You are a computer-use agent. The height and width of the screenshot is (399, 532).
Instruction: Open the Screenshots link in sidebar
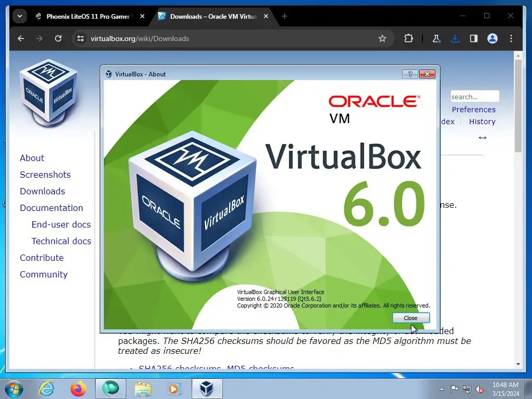(x=45, y=175)
